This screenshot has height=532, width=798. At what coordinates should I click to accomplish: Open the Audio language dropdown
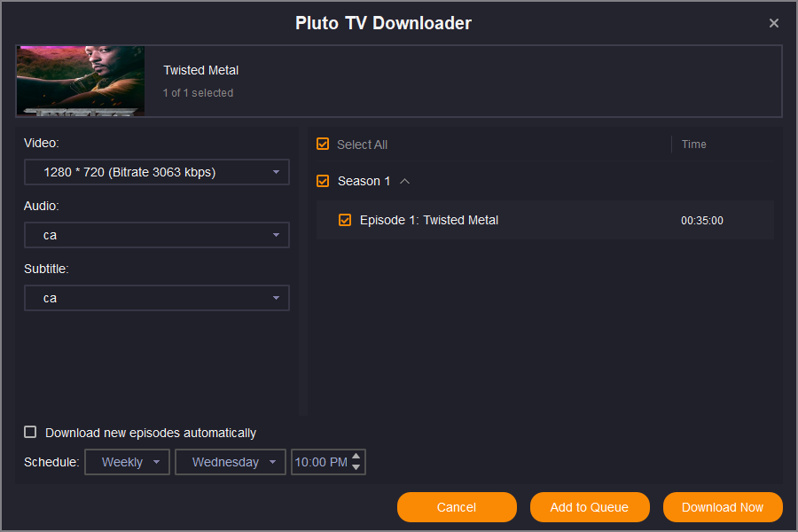click(x=157, y=235)
